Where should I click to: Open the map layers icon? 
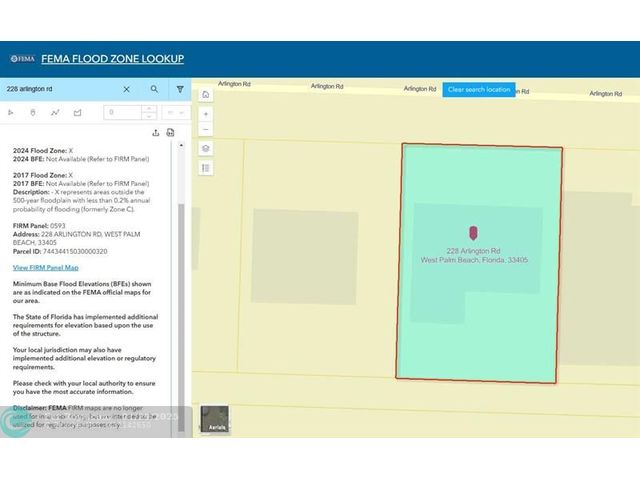click(x=206, y=148)
